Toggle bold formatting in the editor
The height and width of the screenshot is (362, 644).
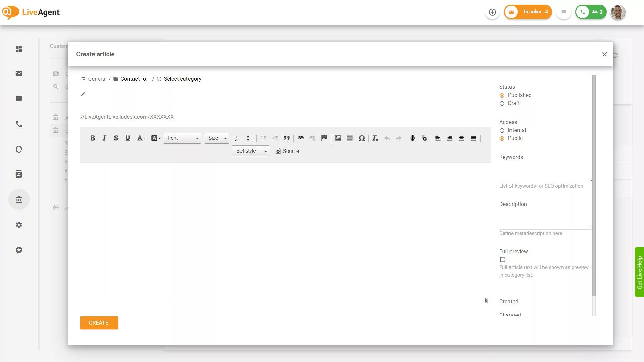[93, 138]
